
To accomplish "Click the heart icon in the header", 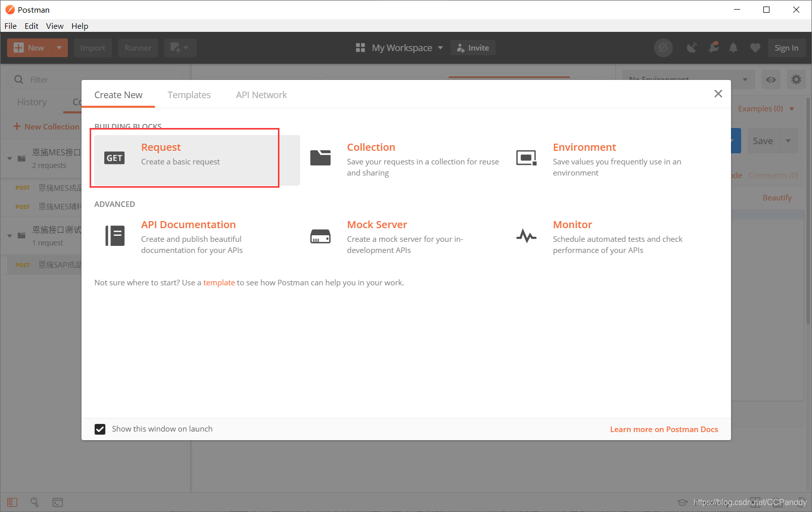I will pyautogui.click(x=755, y=48).
